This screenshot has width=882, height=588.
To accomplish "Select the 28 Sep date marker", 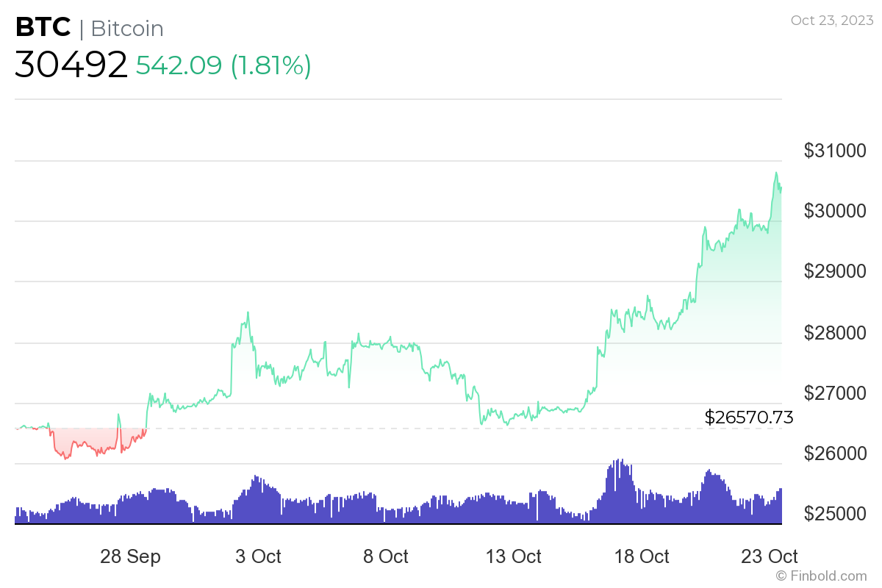I will click(130, 556).
